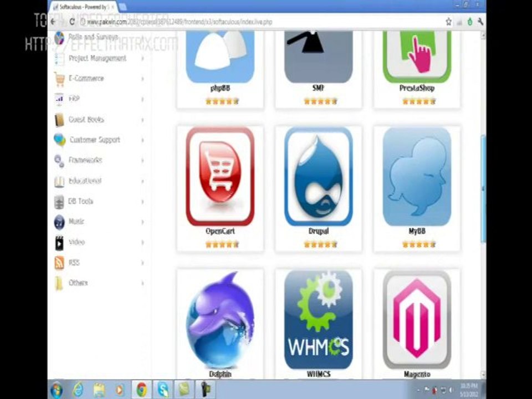Click the Drupal name link

coord(318,231)
